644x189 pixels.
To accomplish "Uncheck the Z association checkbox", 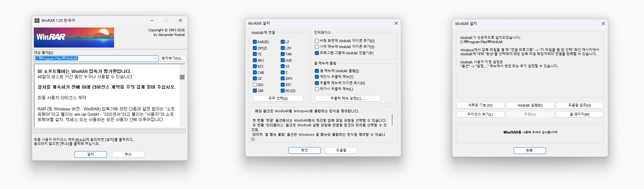I will click(283, 73).
